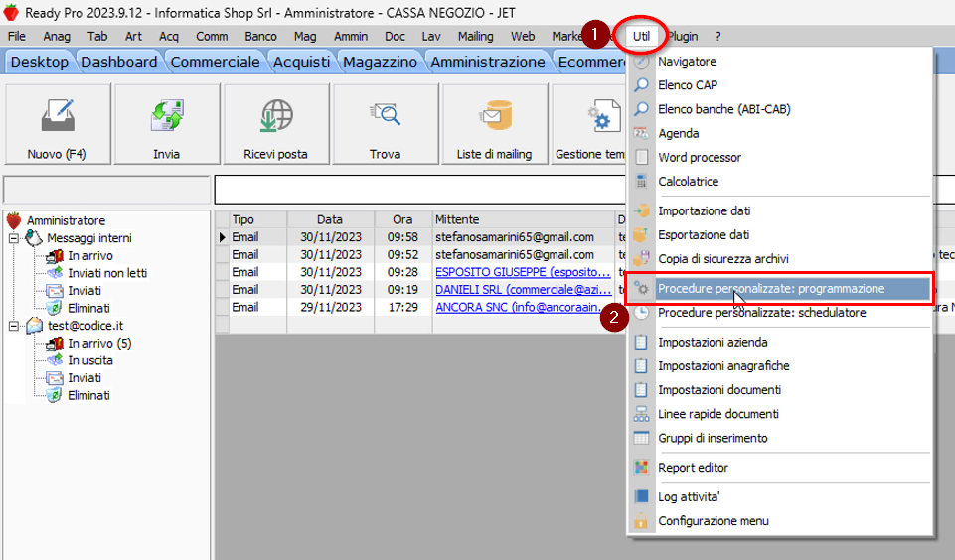
Task: Click the Importazione dati icon
Action: 641,210
